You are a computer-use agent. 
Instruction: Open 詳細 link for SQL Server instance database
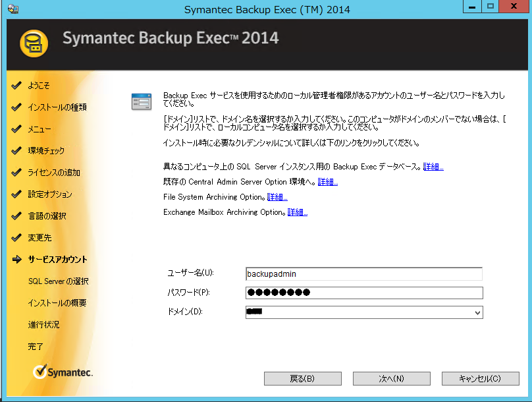(x=433, y=167)
